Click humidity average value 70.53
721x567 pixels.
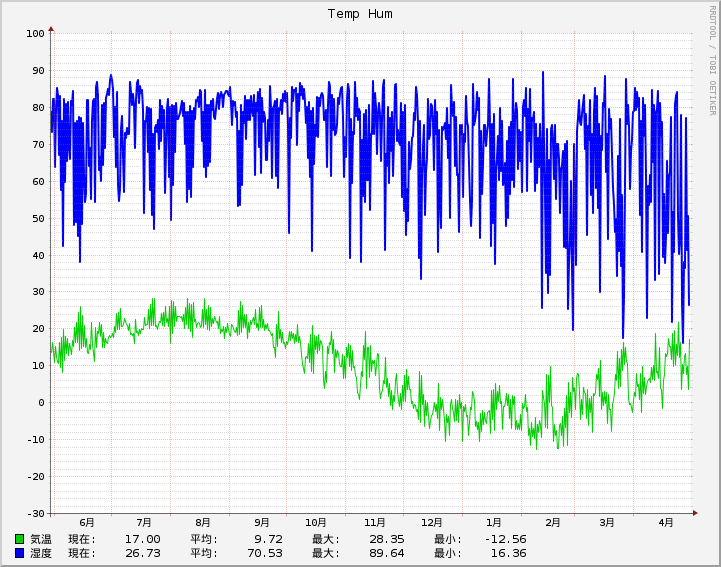[265, 553]
